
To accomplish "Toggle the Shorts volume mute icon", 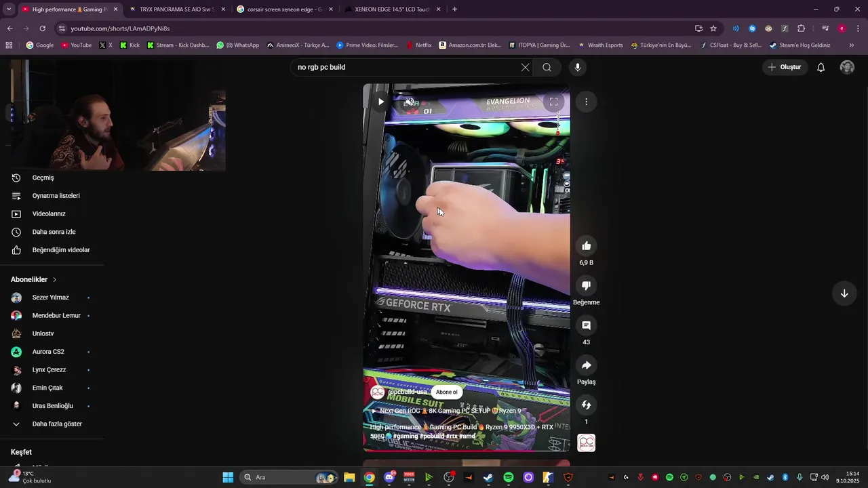I will point(410,102).
